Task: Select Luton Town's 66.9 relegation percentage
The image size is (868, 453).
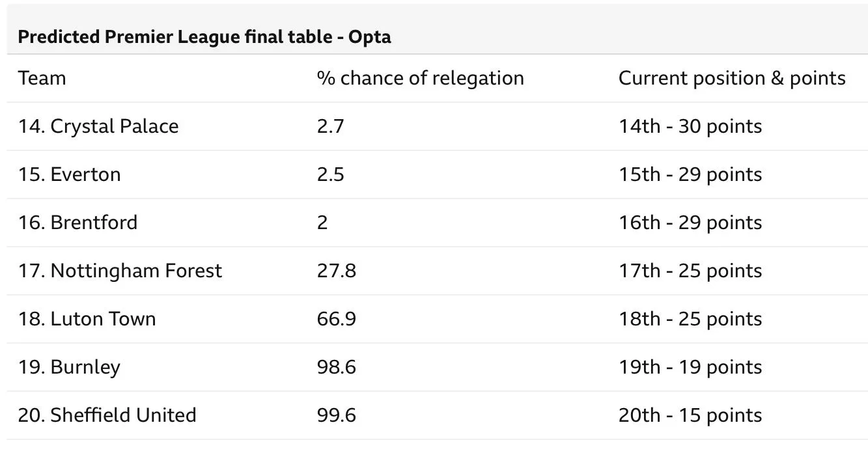Action: point(336,319)
